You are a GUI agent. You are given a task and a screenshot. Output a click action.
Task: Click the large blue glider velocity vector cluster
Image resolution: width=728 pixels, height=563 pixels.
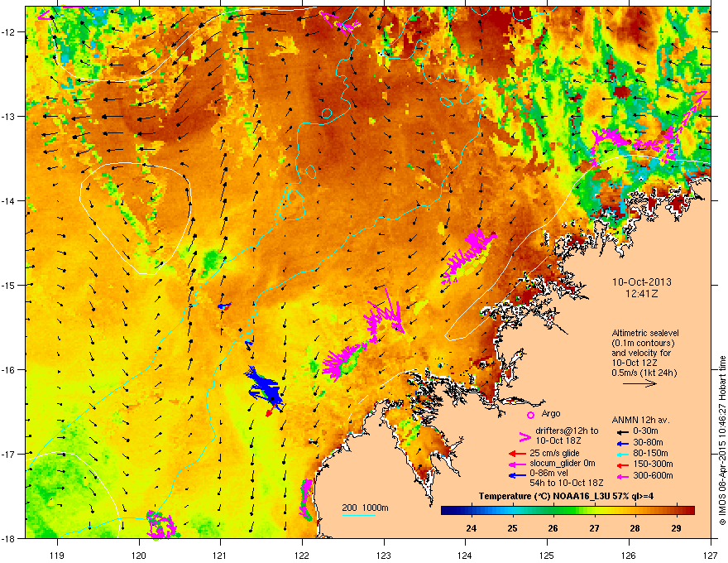pyautogui.click(x=264, y=386)
